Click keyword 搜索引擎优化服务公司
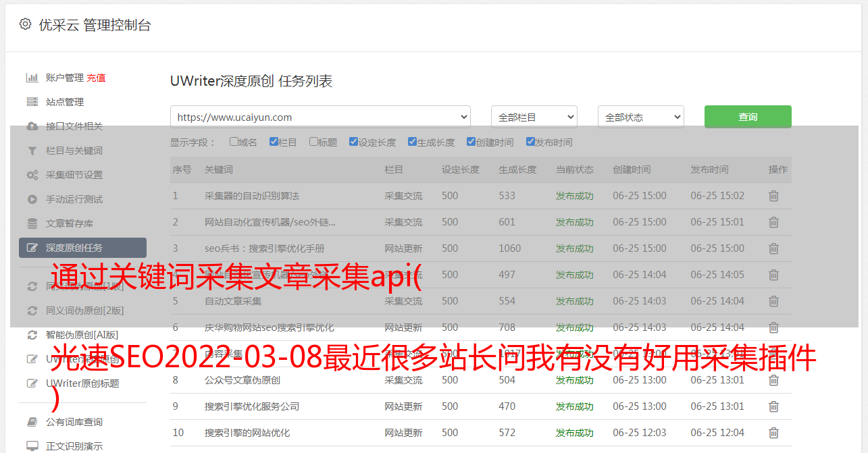 252,406
